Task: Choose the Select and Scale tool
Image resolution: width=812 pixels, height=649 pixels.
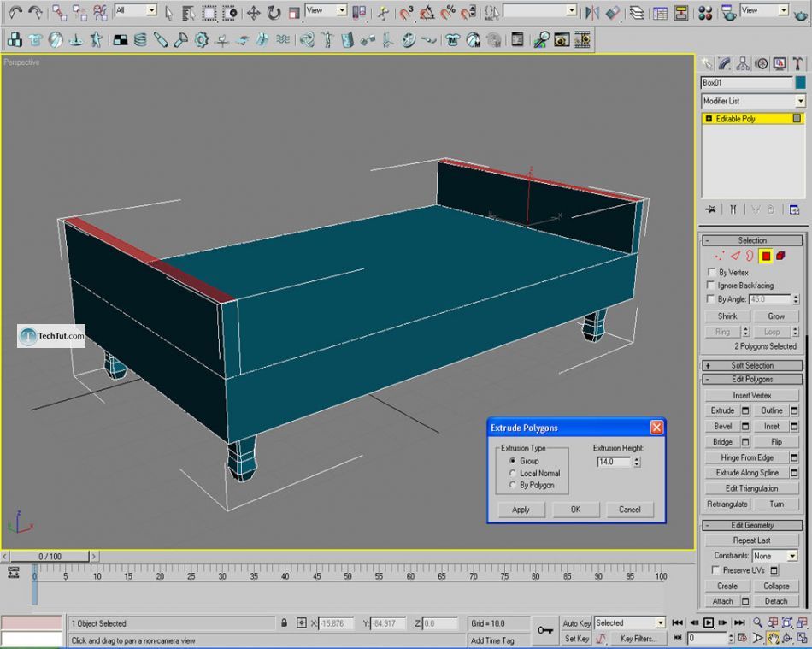Action: pyautogui.click(x=294, y=13)
